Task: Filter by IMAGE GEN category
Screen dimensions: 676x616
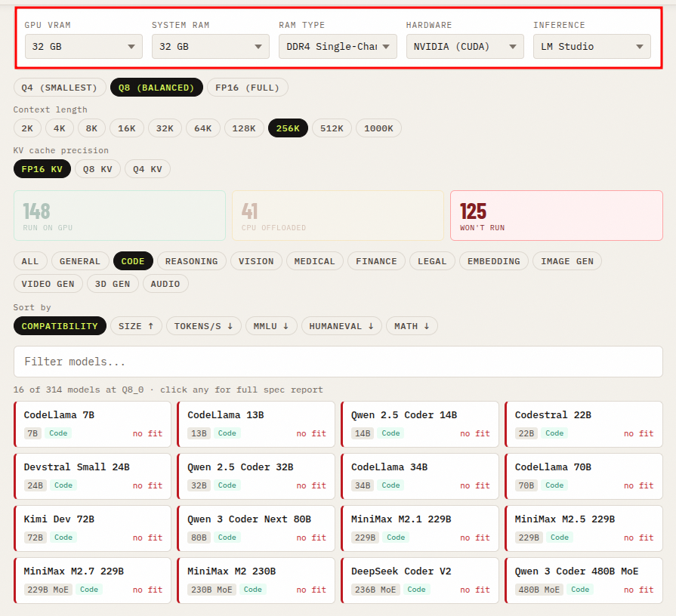Action: click(x=567, y=261)
